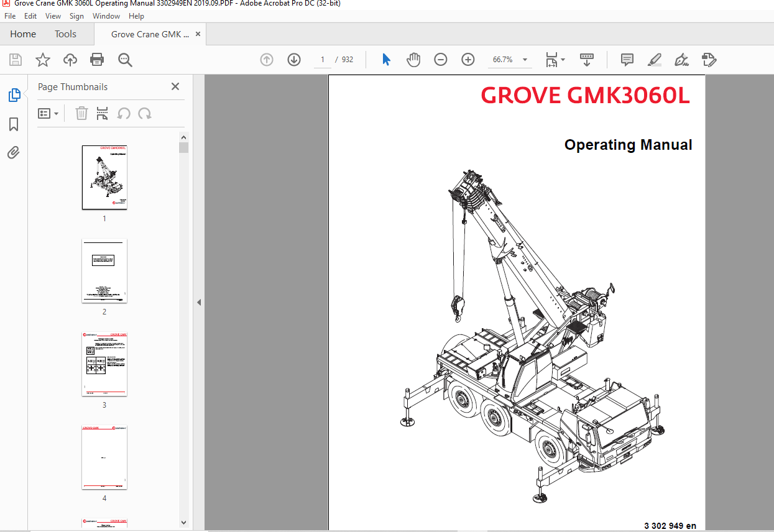Select page 4 thumbnail

click(x=104, y=457)
